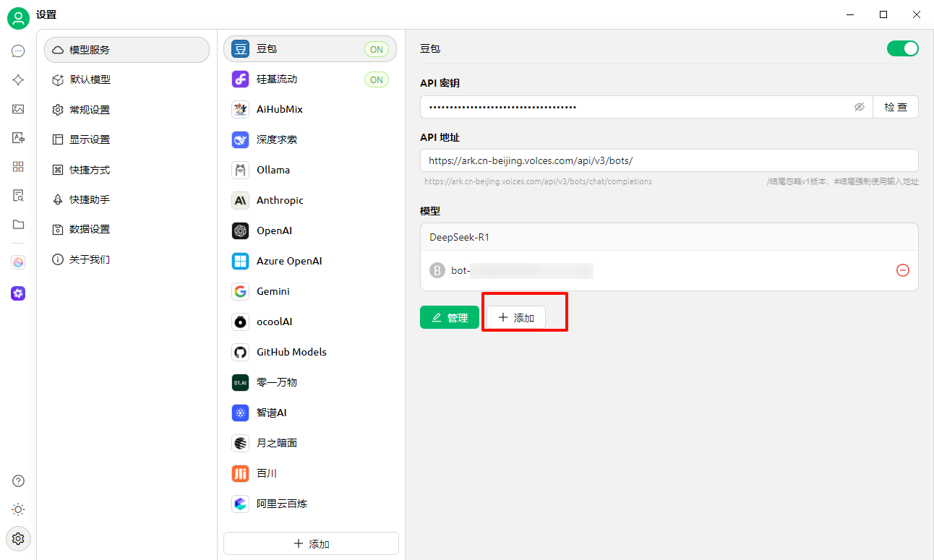
Task: Click the user avatar icon
Action: [18, 19]
